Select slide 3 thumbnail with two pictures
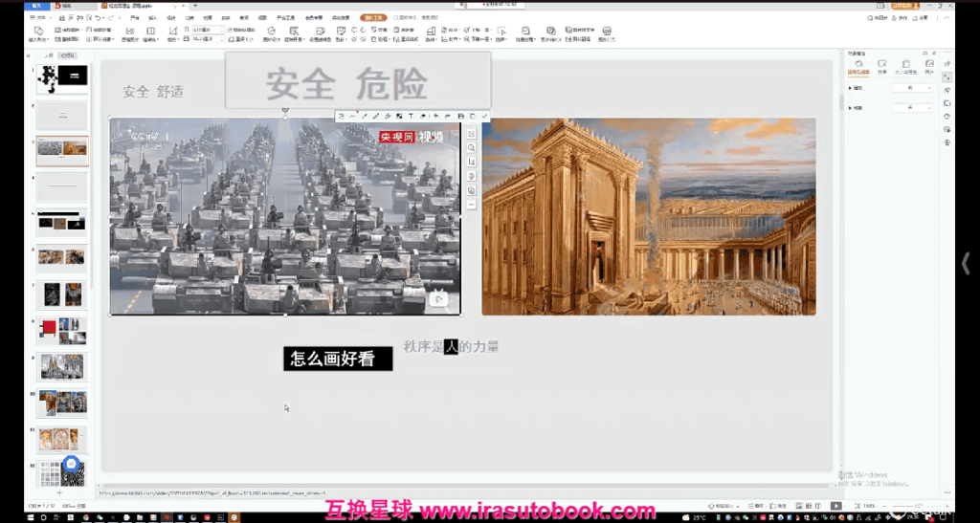The width and height of the screenshot is (980, 523). coord(62,150)
